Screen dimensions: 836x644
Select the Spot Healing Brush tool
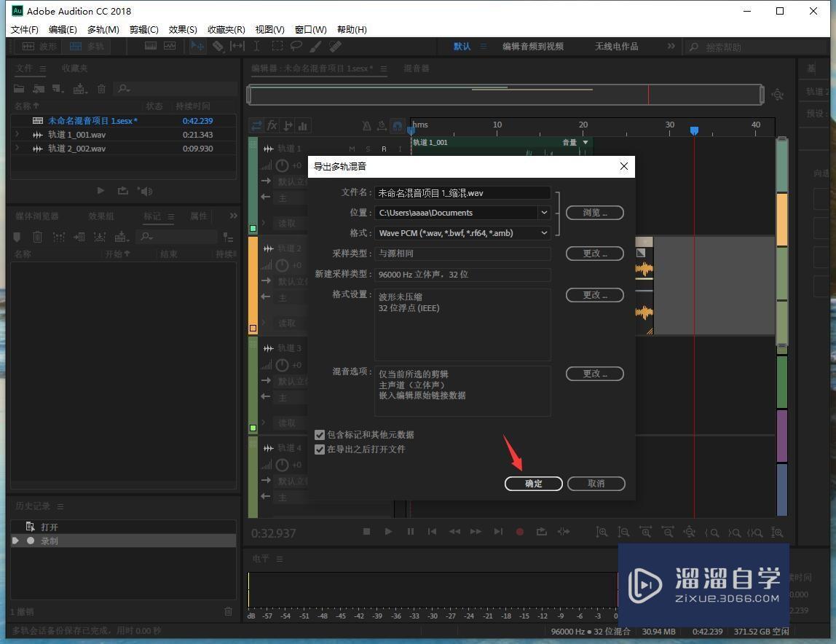coord(336,47)
